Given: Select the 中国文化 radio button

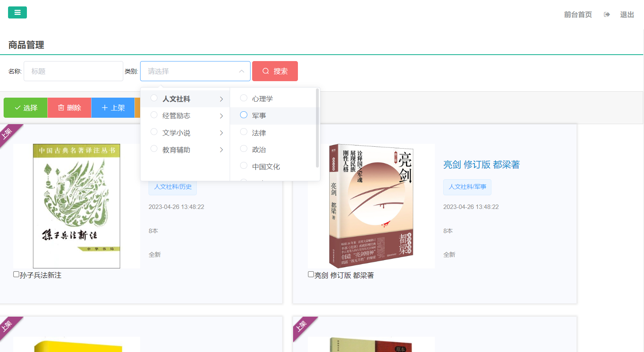Looking at the screenshot, I should [x=244, y=166].
